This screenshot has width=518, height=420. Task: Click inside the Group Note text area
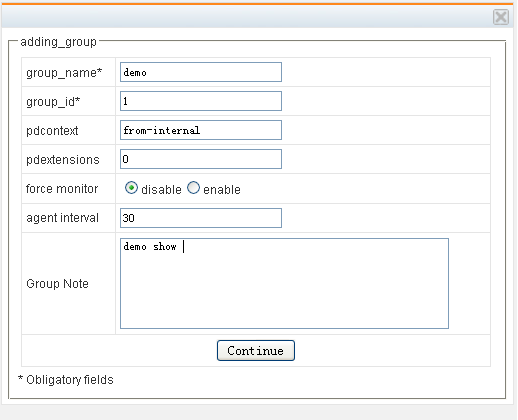(x=284, y=283)
